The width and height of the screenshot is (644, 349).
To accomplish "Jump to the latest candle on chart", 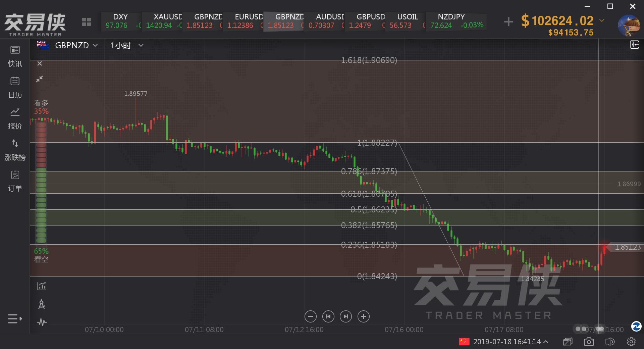I will [346, 316].
